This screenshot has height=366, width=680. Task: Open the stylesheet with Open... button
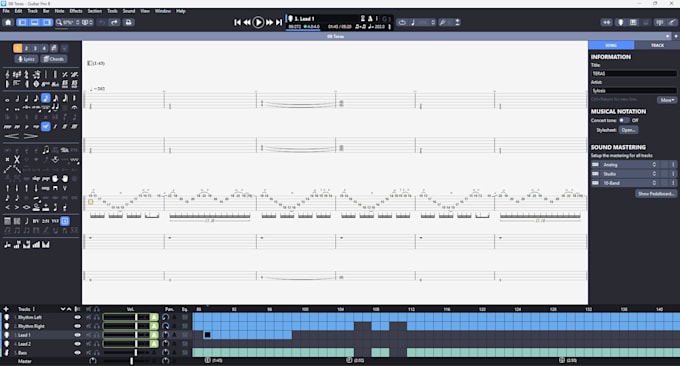(628, 130)
